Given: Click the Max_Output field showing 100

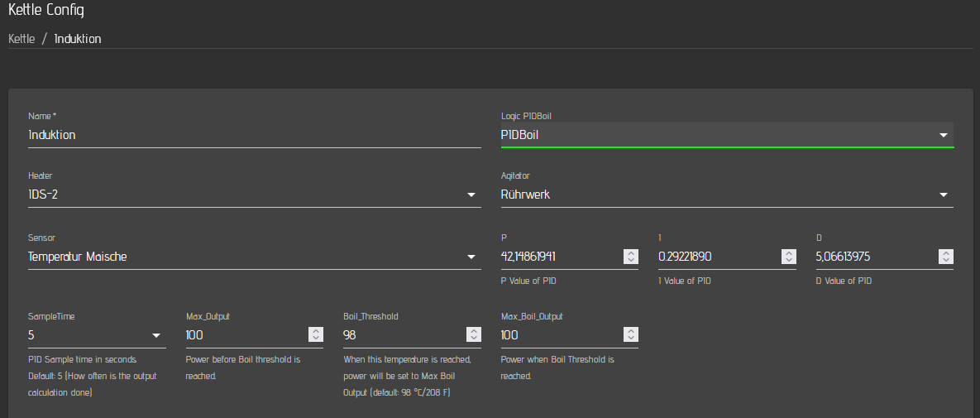Looking at the screenshot, I should [x=246, y=335].
